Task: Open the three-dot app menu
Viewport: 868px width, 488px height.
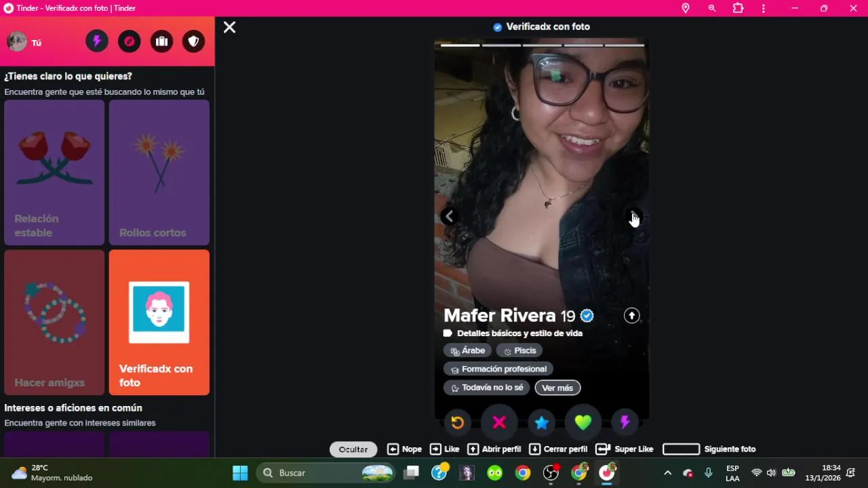Action: point(764,8)
